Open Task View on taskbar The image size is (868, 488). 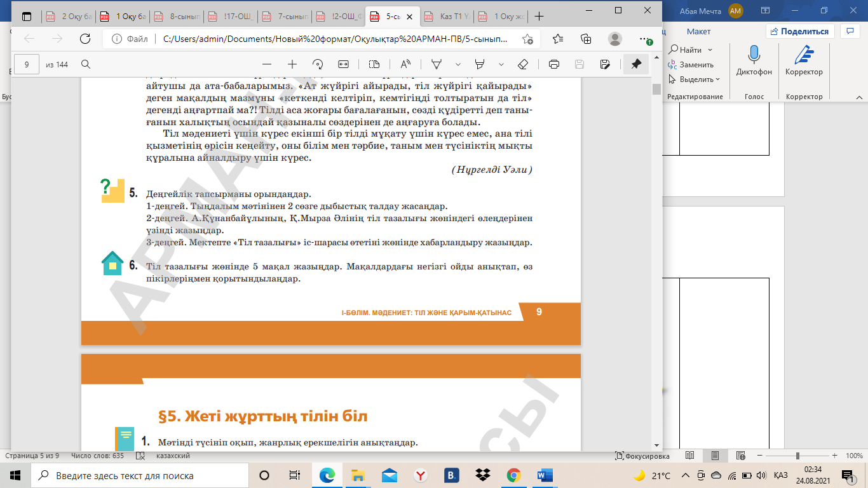tap(294, 475)
